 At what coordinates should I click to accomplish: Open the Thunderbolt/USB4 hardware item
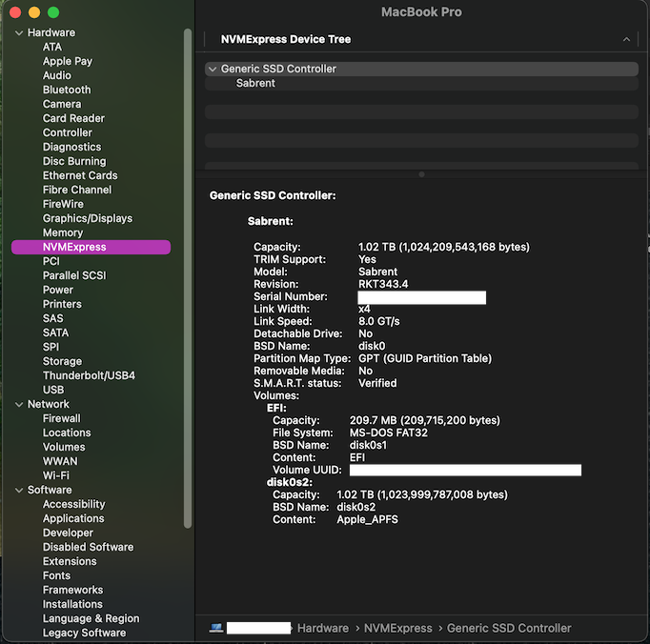click(x=89, y=376)
